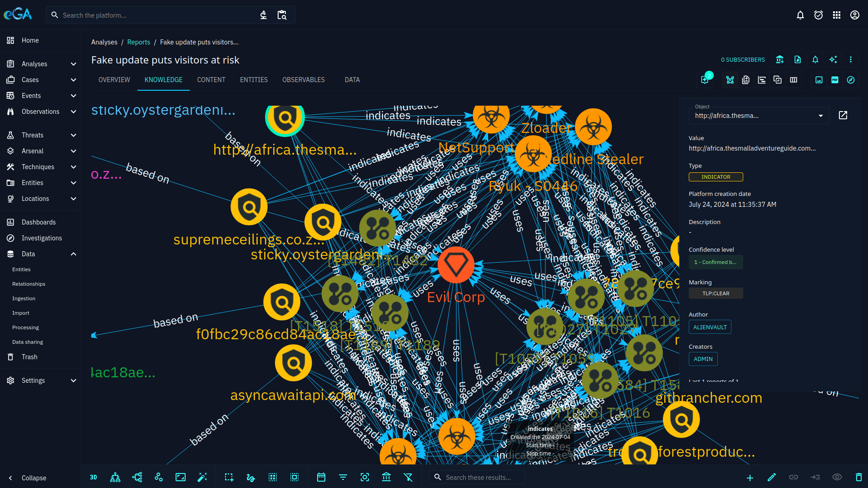Open the Reports breadcrumb link
The height and width of the screenshot is (488, 868).
click(x=138, y=42)
